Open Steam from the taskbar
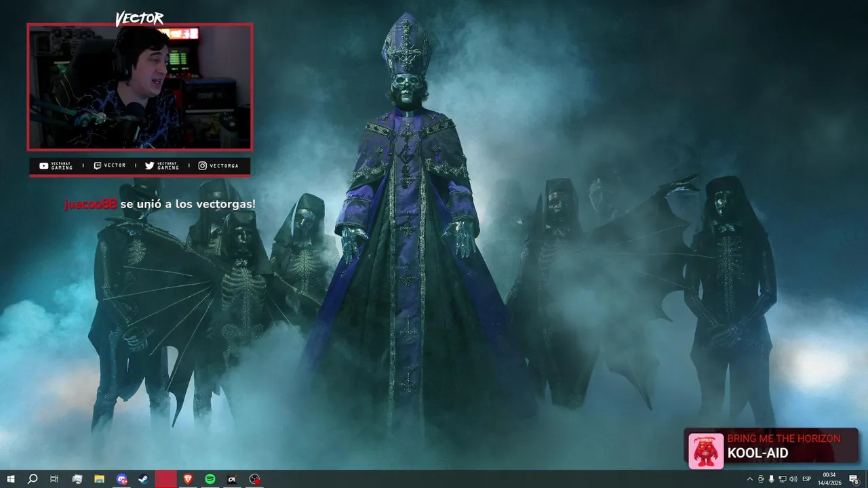Screen dimensions: 868x488 [x=144, y=479]
